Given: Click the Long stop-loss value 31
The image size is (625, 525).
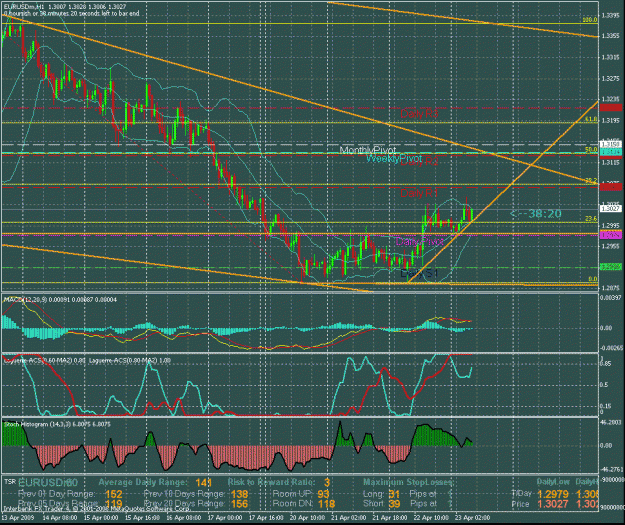Looking at the screenshot, I should [x=394, y=494].
